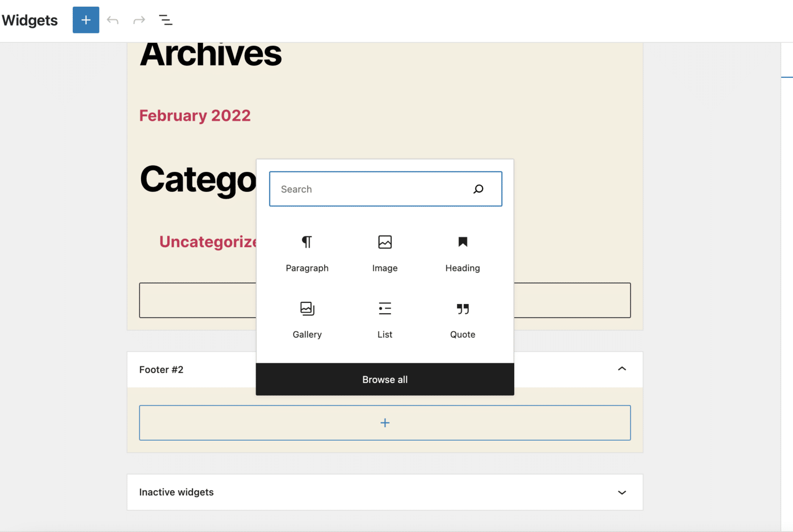This screenshot has width=793, height=532.
Task: Collapse the Footer #2 section
Action: click(x=622, y=369)
